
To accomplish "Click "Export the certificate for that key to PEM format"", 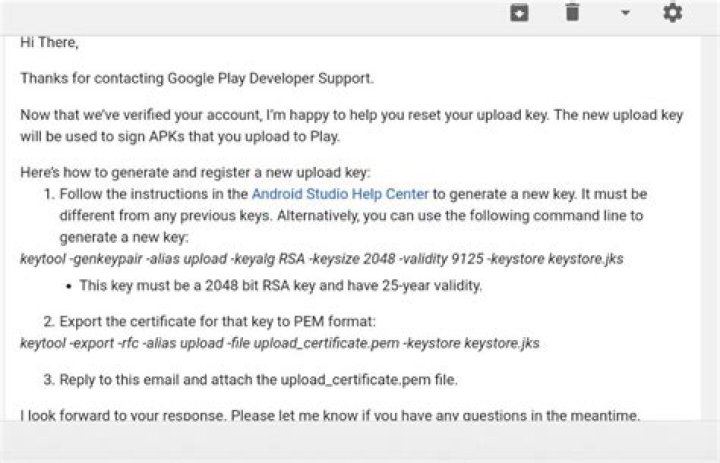I will pos(218,322).
